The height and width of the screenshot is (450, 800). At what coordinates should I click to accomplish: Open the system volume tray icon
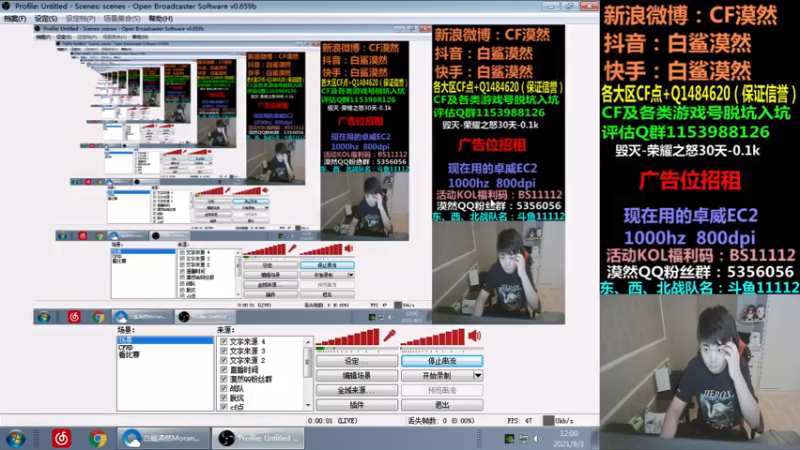(537, 439)
